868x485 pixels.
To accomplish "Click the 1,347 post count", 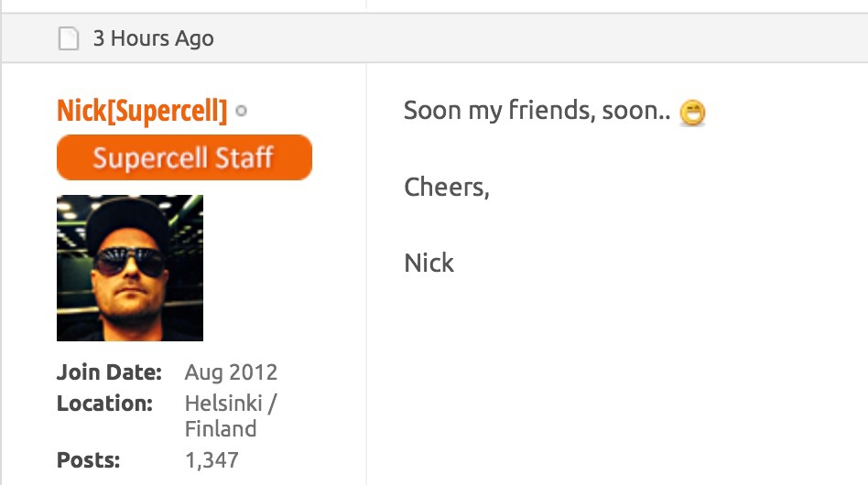I will pos(212,460).
